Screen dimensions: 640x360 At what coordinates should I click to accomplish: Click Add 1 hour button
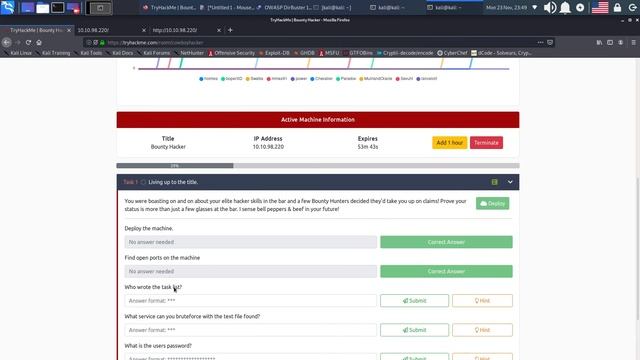(449, 142)
